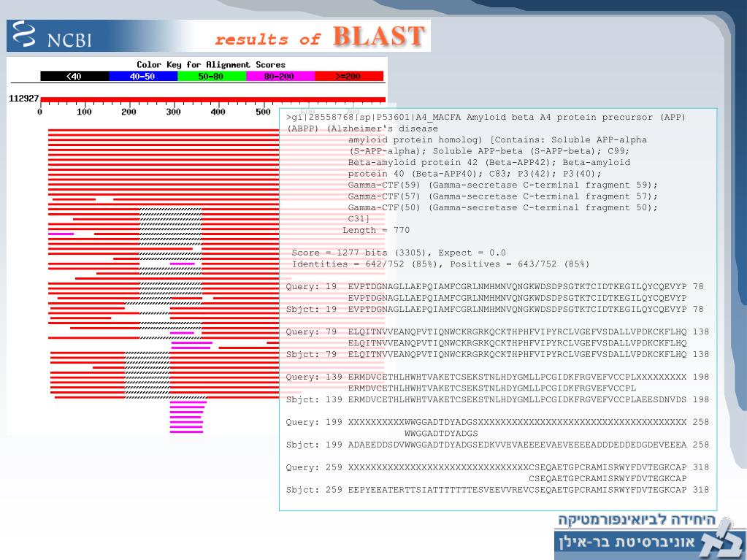This screenshot has height=560, width=747.
Task: Click the gi|28558768 sequence header line
Action: tap(486, 117)
